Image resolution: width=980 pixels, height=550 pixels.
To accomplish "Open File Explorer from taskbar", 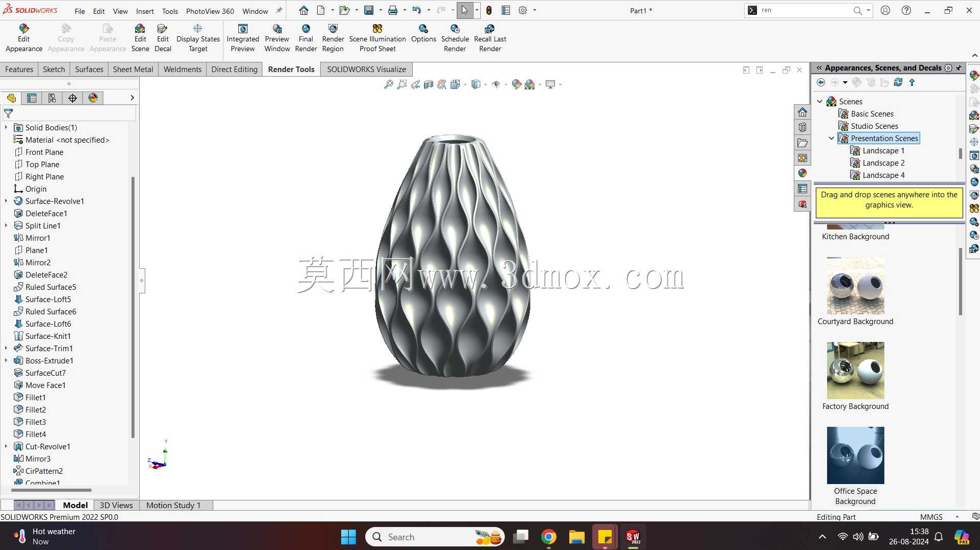I will 576,537.
